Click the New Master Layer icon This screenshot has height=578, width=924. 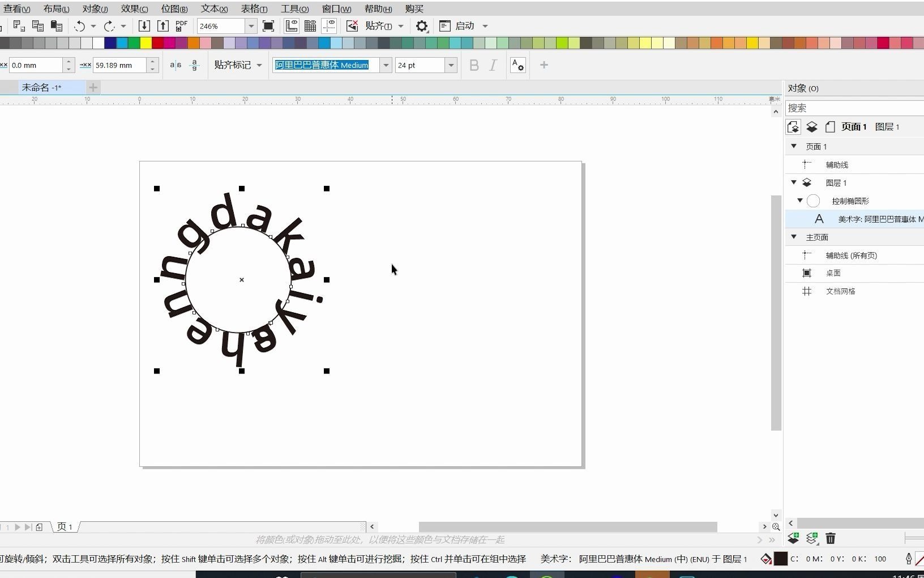pos(812,538)
